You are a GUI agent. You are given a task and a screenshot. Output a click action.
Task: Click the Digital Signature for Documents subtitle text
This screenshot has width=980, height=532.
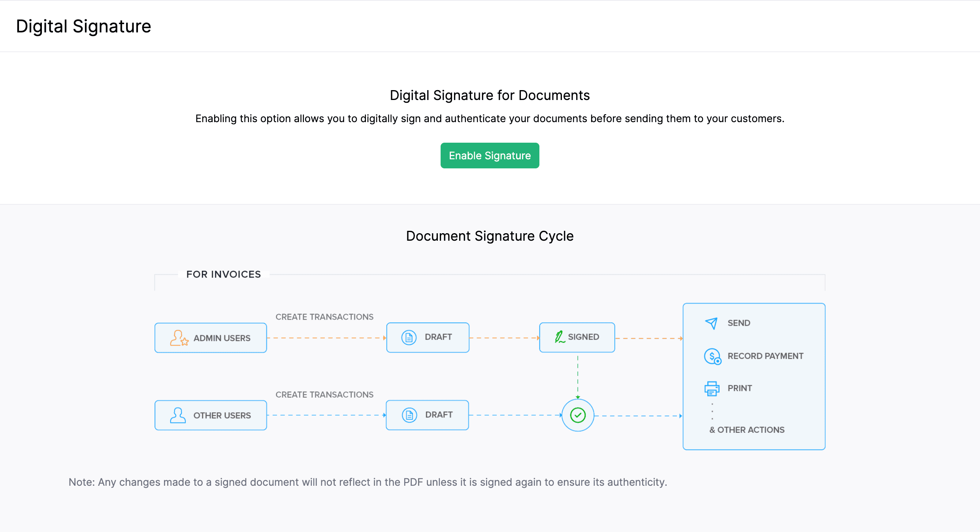pos(490,95)
